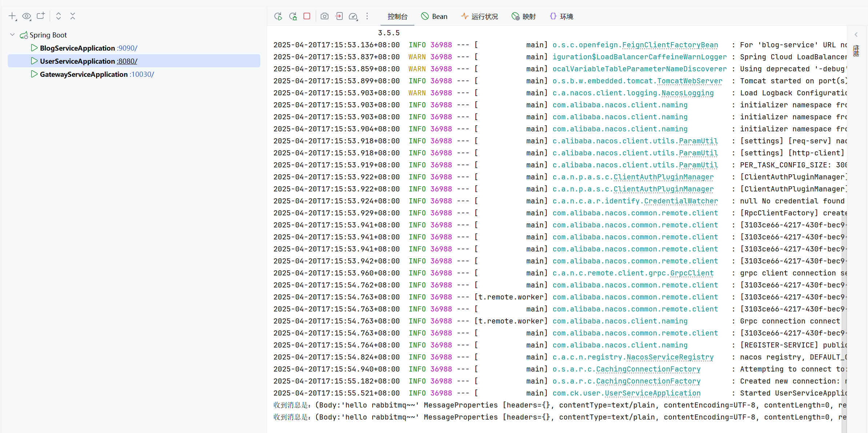Rerun the selected application

click(x=278, y=16)
